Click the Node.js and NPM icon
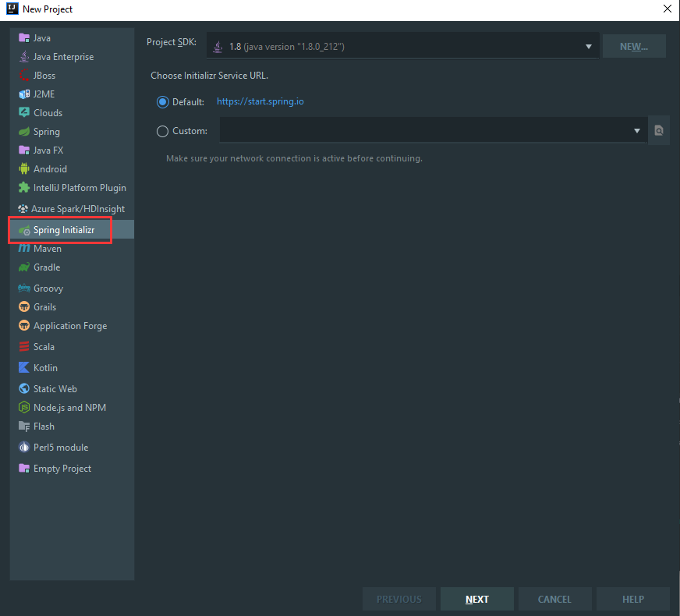 click(24, 408)
